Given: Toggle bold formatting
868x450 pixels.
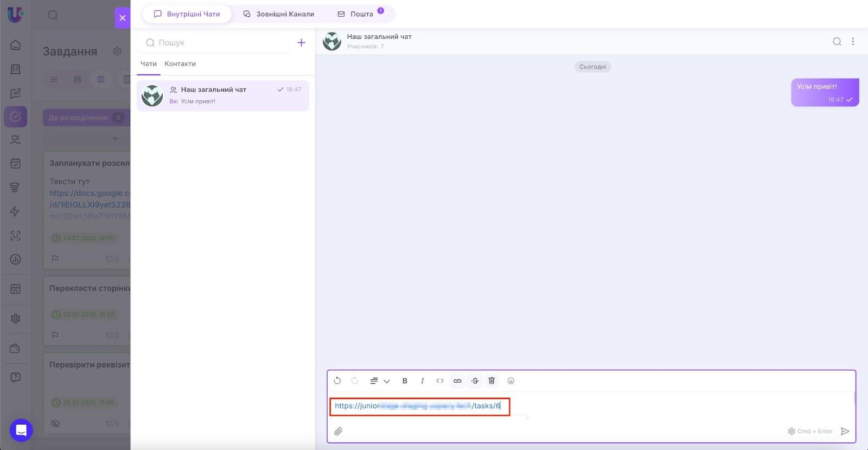Looking at the screenshot, I should pos(405,381).
